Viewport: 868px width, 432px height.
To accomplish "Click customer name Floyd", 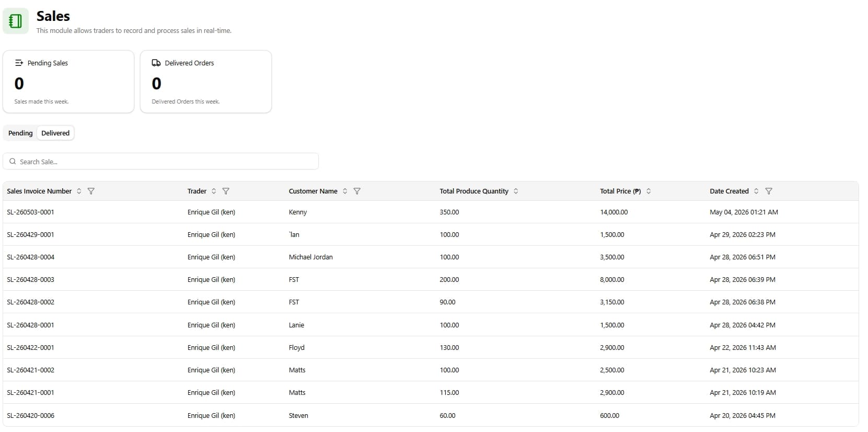I will click(x=296, y=347).
